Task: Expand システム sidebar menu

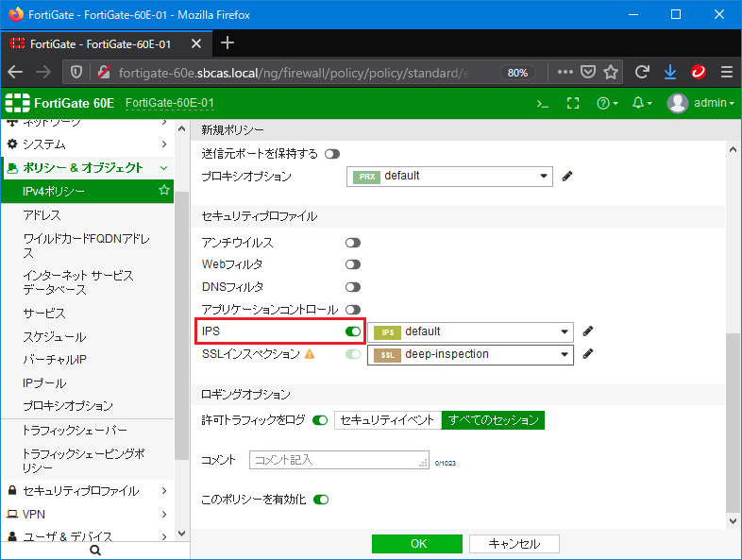Action: click(x=88, y=144)
